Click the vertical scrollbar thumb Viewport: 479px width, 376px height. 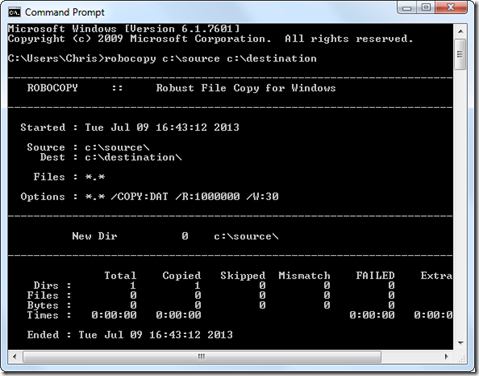tap(461, 54)
